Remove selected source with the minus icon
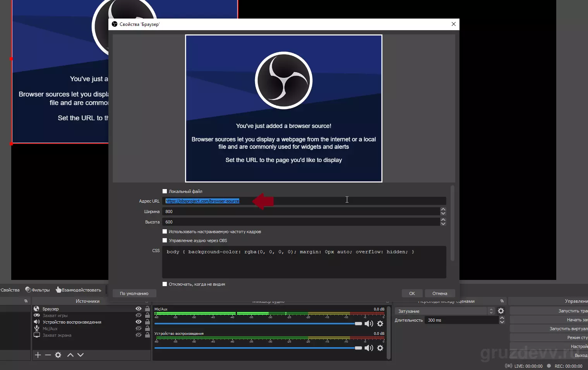Image resolution: width=588 pixels, height=370 pixels. [48, 355]
